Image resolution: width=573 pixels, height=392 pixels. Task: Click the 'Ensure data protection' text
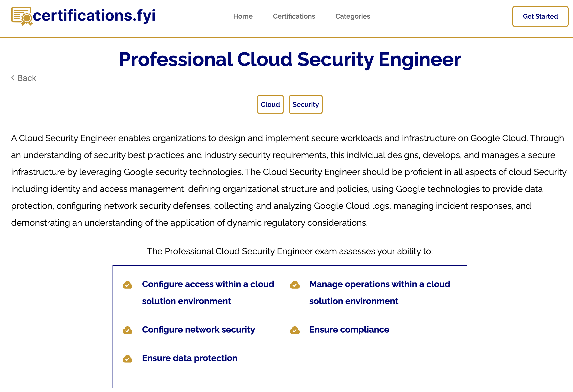point(190,358)
